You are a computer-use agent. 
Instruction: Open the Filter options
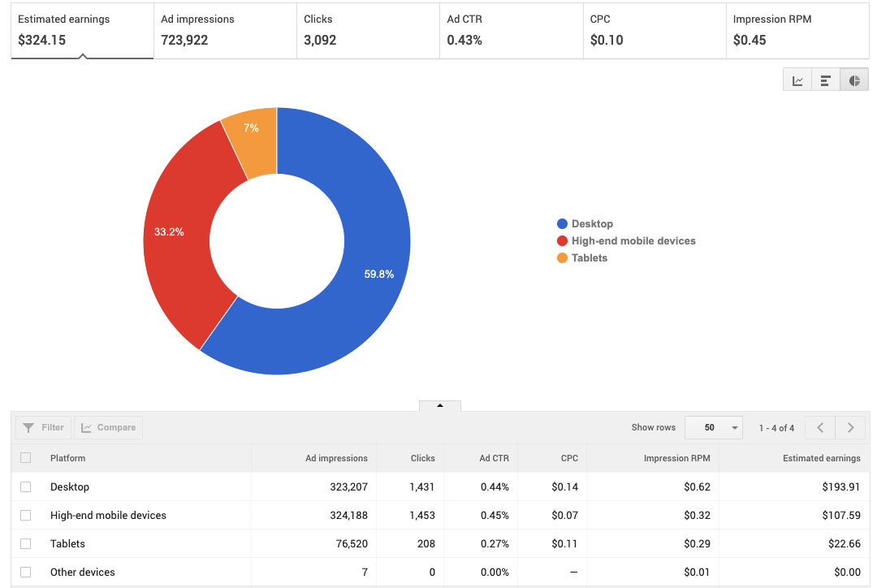(42, 426)
